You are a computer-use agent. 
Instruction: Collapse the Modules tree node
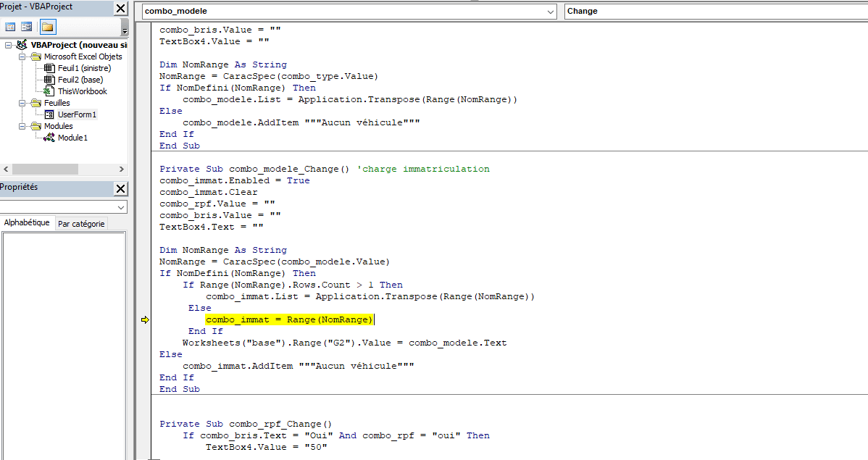(22, 126)
